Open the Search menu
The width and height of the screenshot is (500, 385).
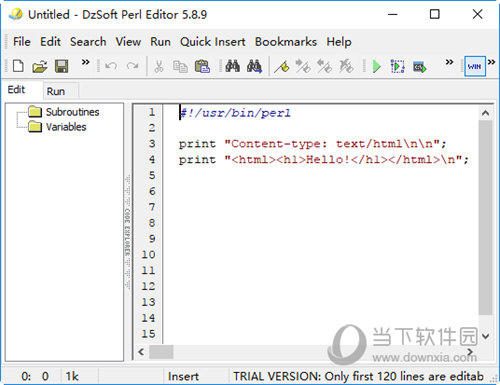(88, 42)
